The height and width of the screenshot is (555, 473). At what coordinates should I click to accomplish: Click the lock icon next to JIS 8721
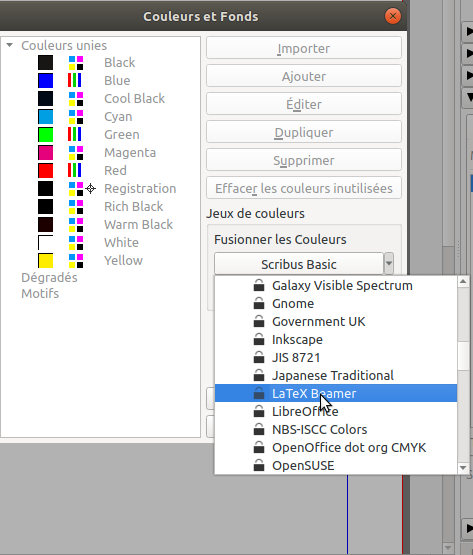[x=259, y=357]
